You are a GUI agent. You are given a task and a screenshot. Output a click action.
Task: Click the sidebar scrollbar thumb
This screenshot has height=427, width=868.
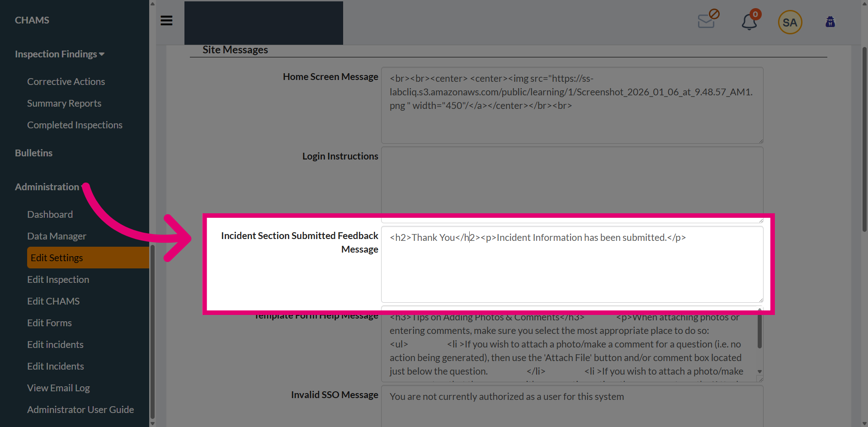coord(152,332)
